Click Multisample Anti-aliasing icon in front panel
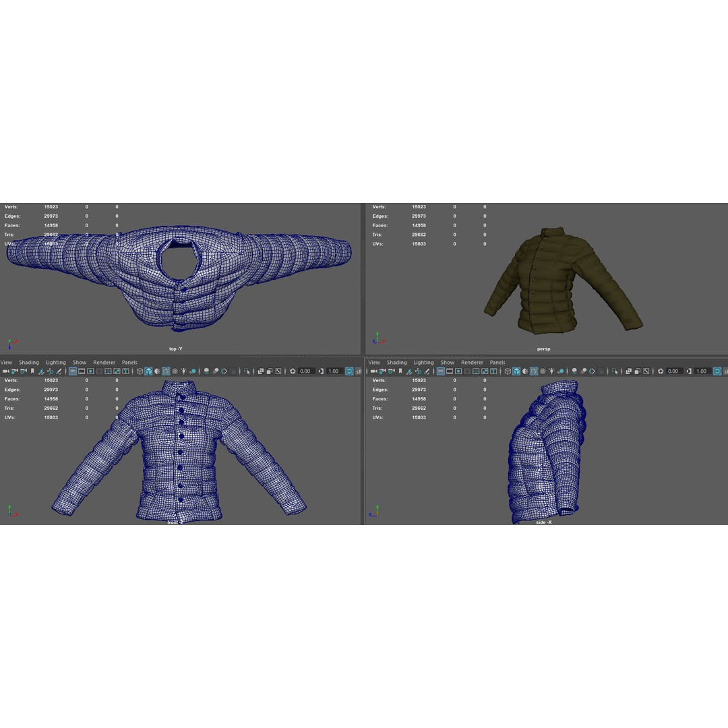 point(224,371)
